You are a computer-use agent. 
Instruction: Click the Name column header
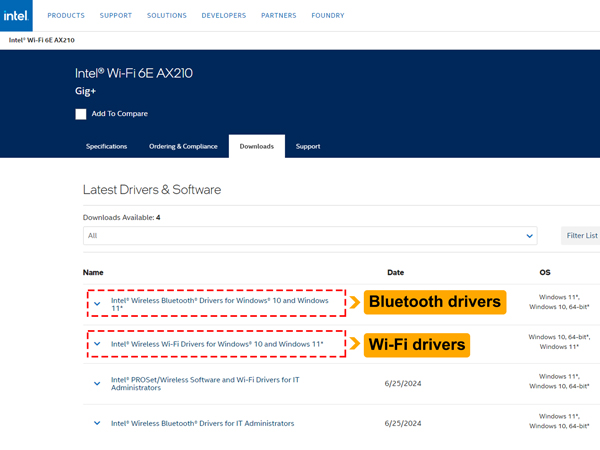(93, 272)
